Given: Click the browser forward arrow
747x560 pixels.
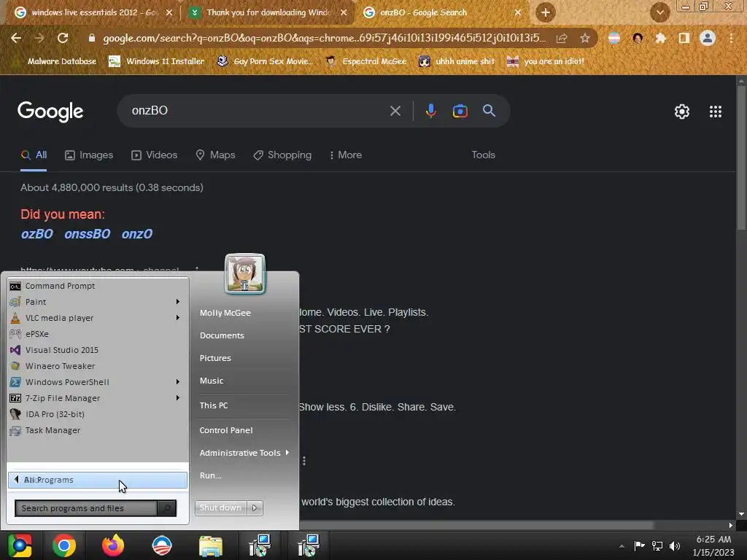Looking at the screenshot, I should [x=39, y=38].
